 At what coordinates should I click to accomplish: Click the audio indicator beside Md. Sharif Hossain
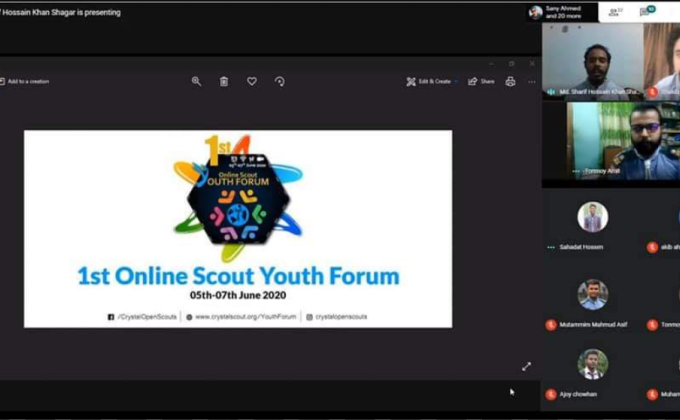[x=551, y=92]
